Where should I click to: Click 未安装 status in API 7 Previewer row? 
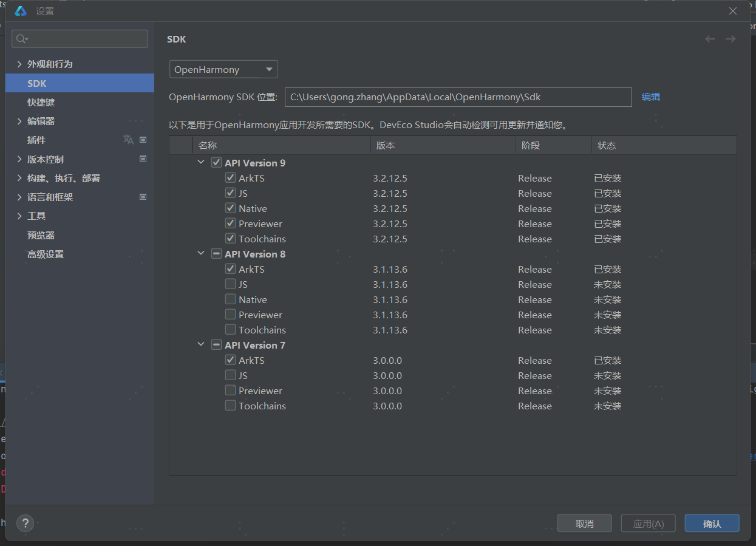pyautogui.click(x=608, y=391)
